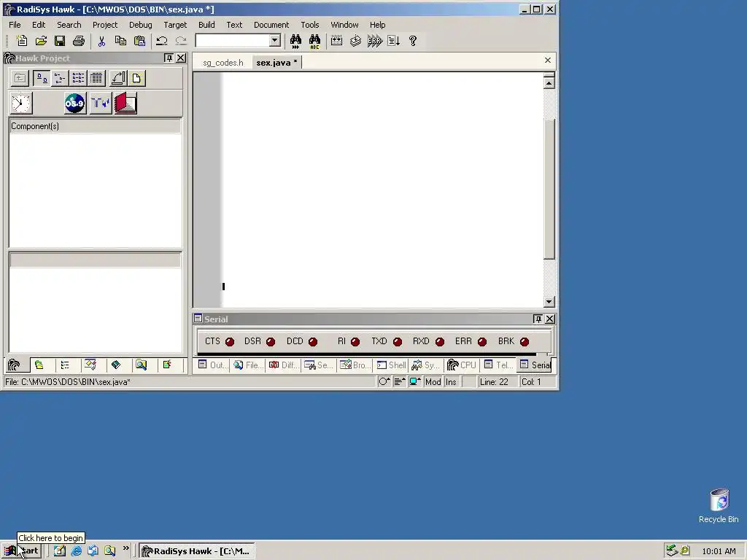The image size is (747, 560).
Task: Click the Open file folder icon
Action: click(x=41, y=41)
